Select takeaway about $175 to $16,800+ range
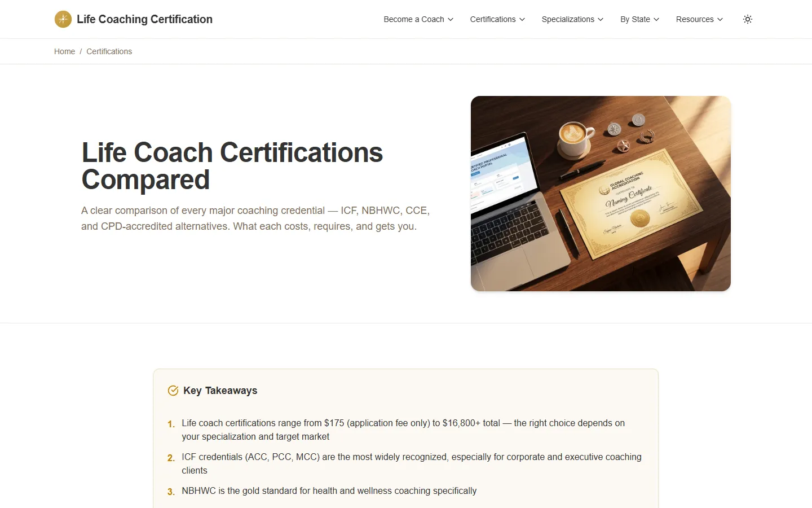The width and height of the screenshot is (812, 508). click(x=403, y=430)
